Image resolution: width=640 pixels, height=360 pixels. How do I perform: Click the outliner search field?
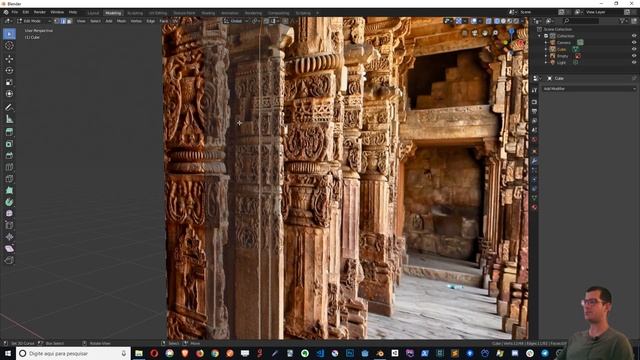[x=580, y=21]
